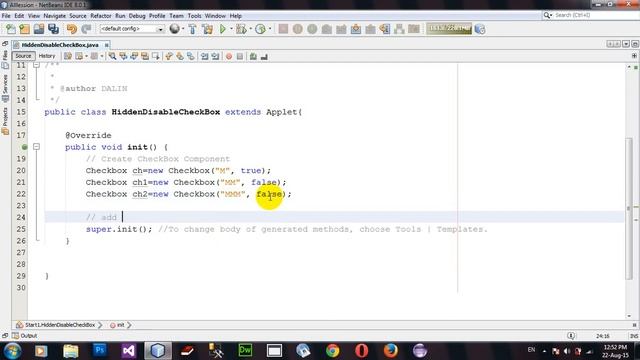Open the Output window tab
This screenshot has width=640, height=360.
[24, 336]
